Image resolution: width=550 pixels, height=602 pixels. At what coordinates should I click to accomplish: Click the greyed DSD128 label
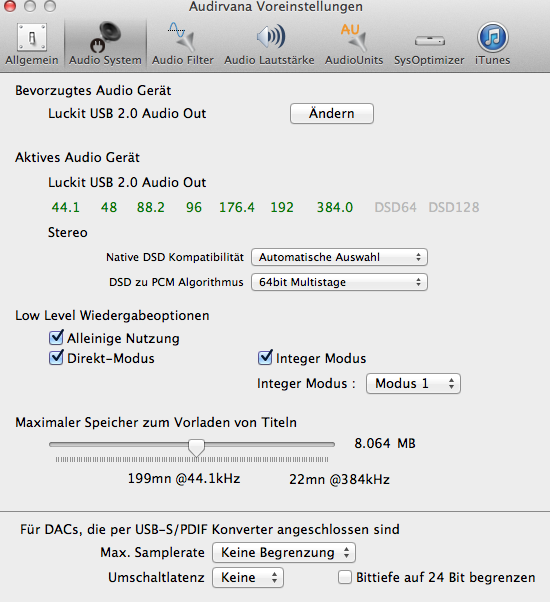click(x=454, y=207)
